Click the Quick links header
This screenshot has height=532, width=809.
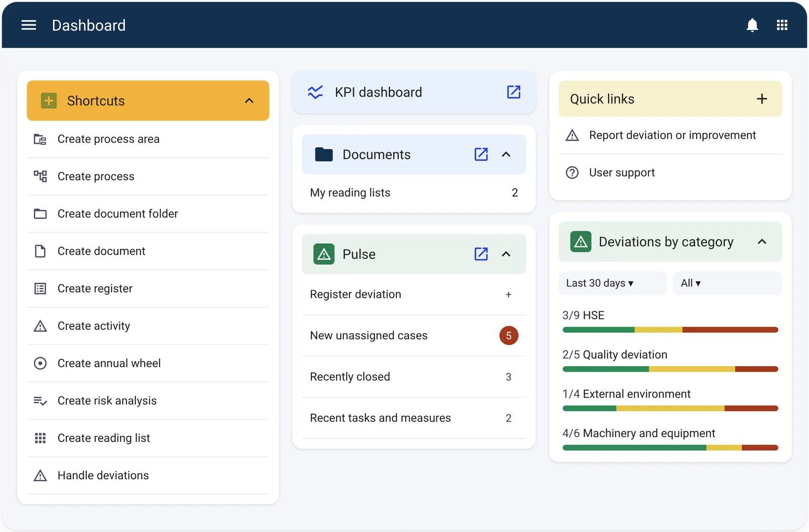670,99
